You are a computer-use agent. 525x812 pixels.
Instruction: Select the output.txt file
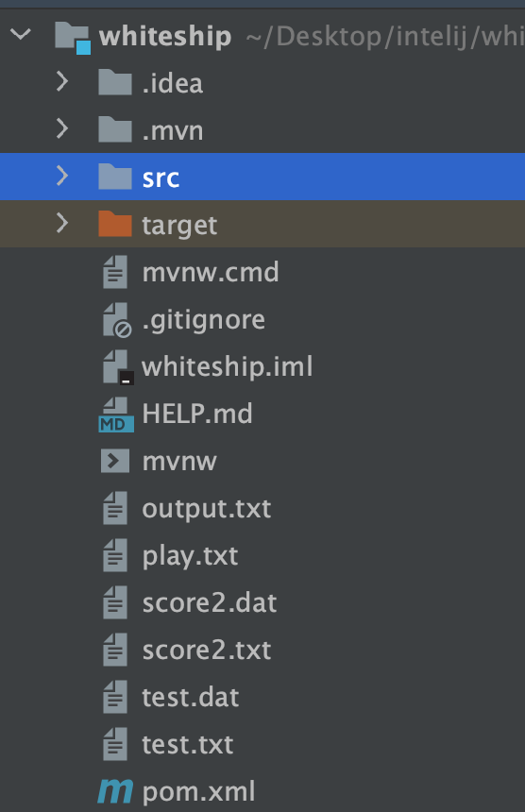coord(207,509)
